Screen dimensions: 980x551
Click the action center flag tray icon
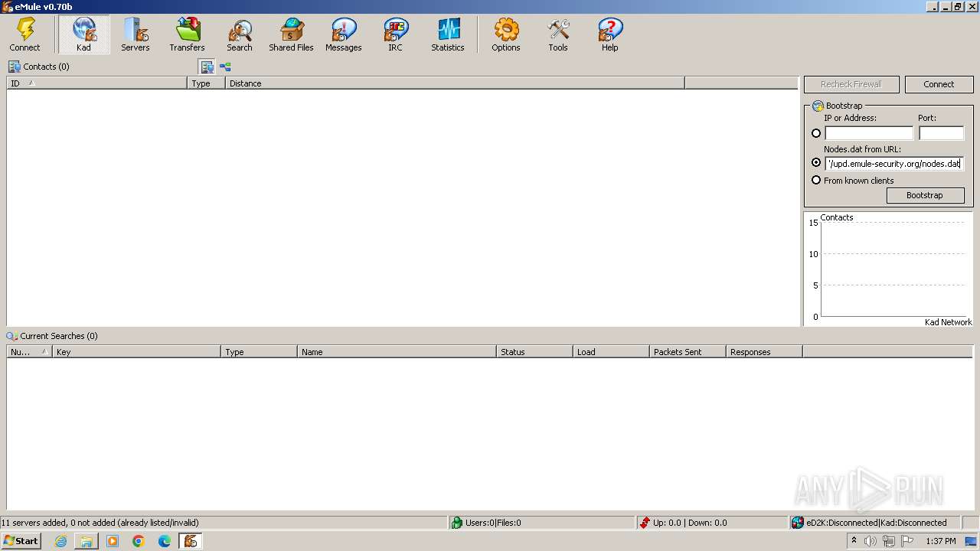(907, 541)
